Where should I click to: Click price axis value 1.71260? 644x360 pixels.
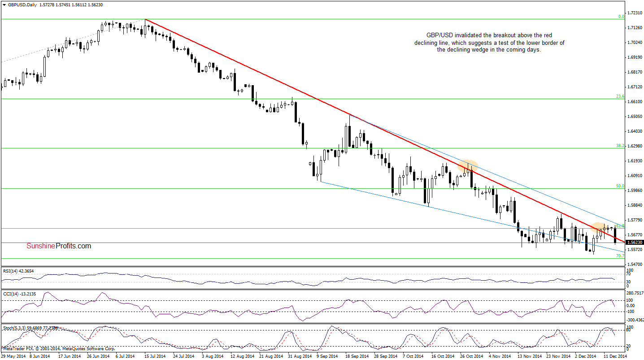click(x=635, y=28)
